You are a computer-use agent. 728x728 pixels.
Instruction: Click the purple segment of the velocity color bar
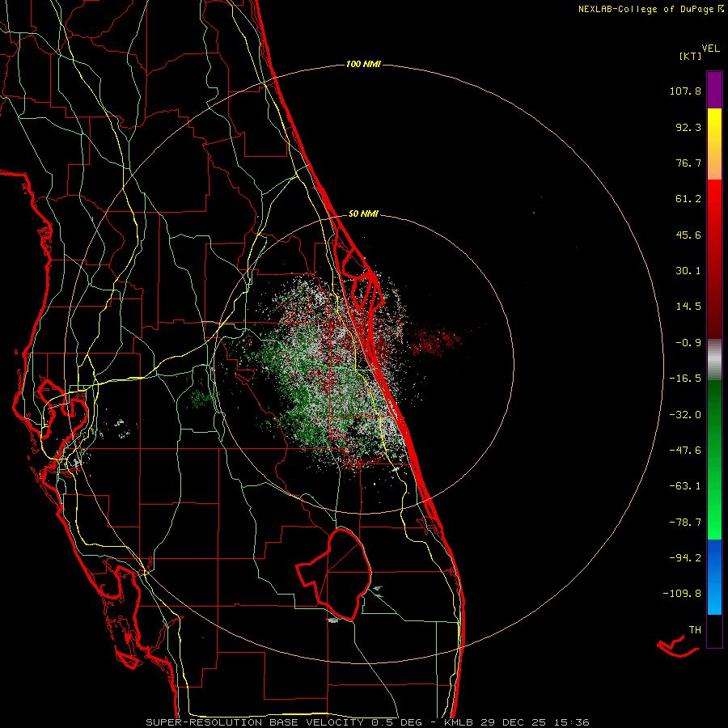[x=714, y=90]
